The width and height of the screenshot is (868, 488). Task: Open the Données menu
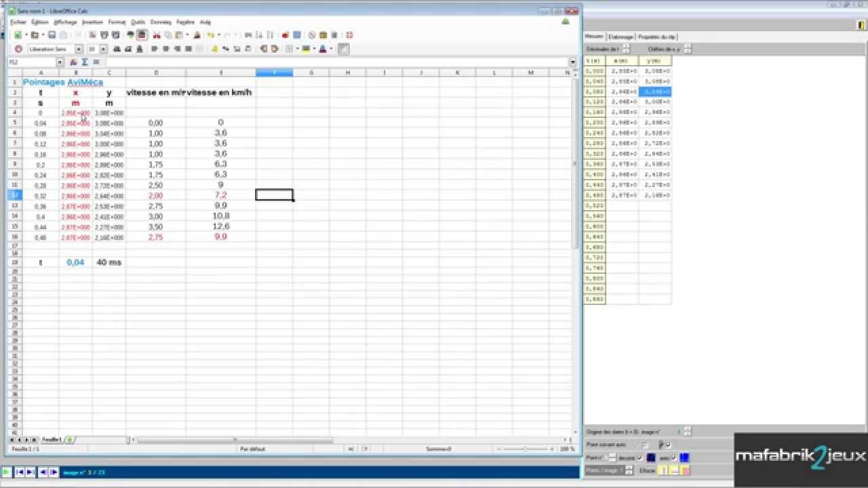(x=161, y=22)
